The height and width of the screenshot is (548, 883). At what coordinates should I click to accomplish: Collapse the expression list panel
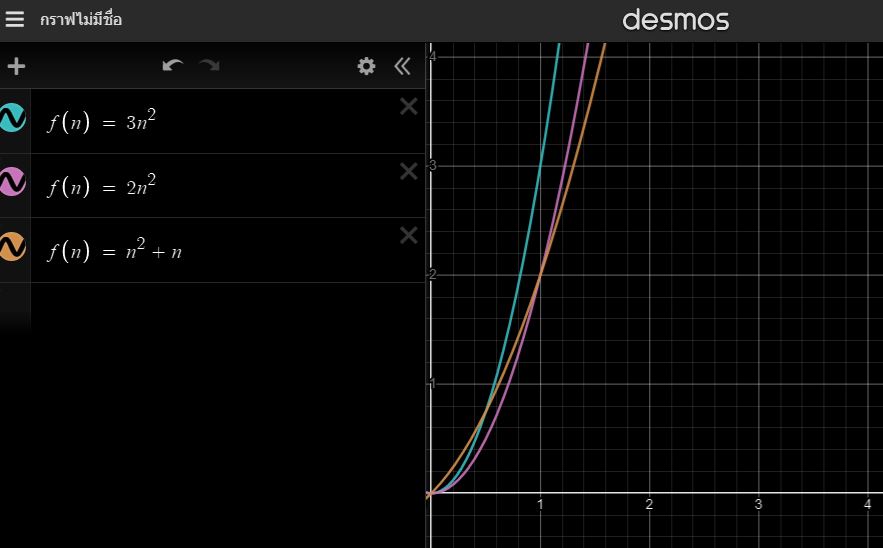click(x=402, y=67)
